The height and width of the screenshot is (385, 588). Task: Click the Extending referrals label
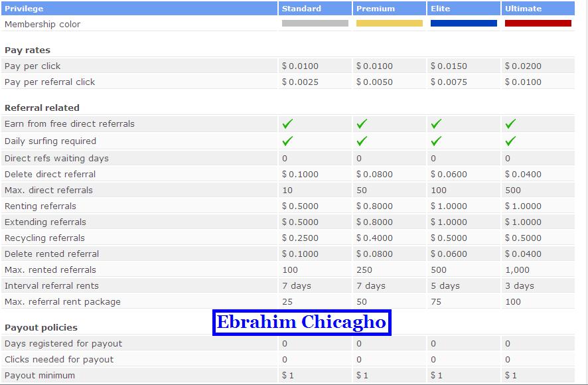[45, 222]
